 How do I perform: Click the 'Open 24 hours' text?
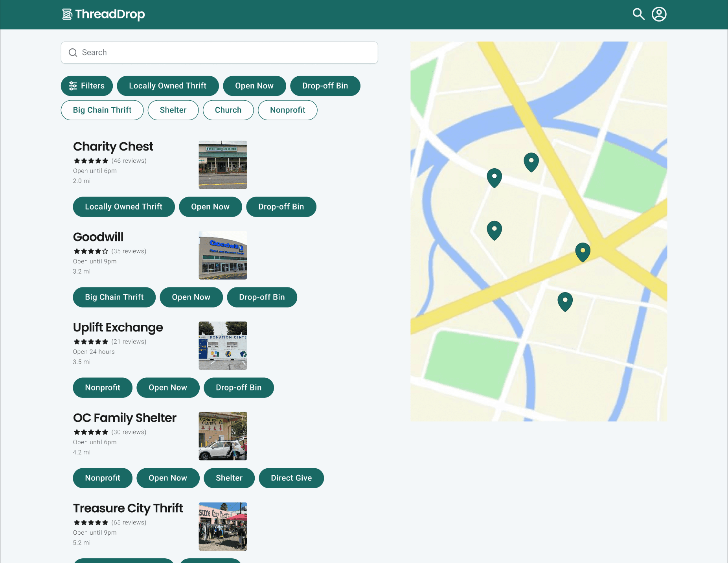tap(94, 352)
